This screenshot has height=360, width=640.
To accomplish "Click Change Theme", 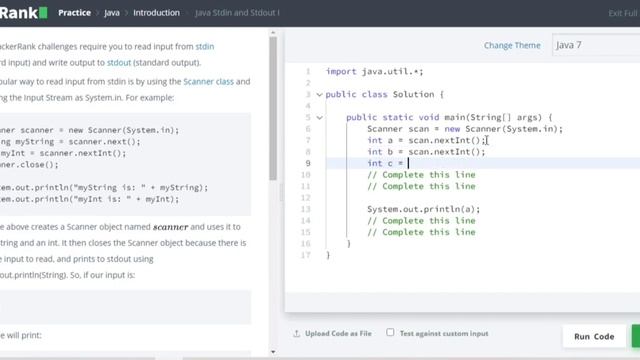I will coord(512,45).
